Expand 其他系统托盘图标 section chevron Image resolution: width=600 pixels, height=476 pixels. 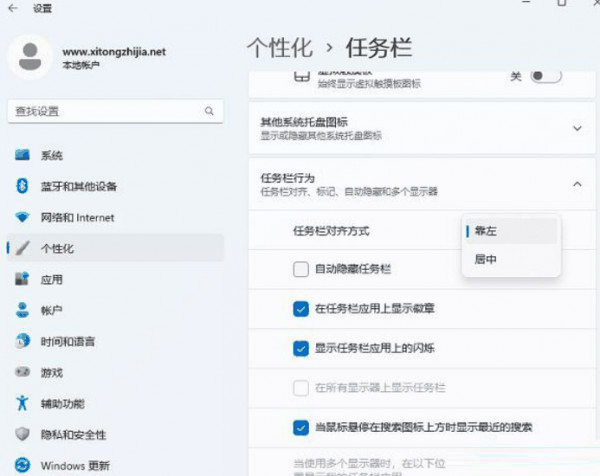click(x=577, y=128)
